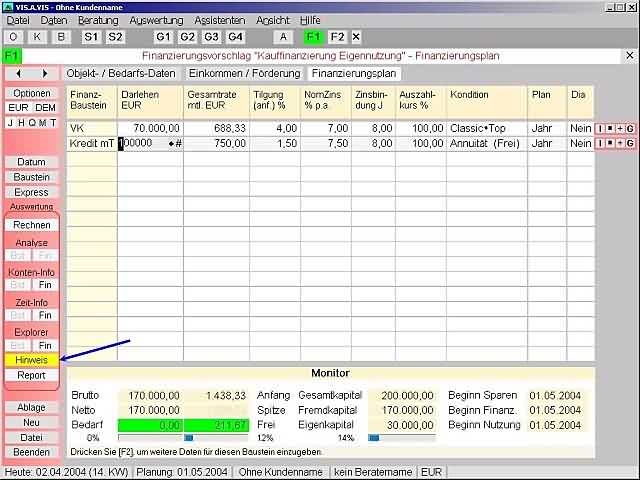Open the Ansicht menu
Image resolution: width=640 pixels, height=480 pixels.
273,20
